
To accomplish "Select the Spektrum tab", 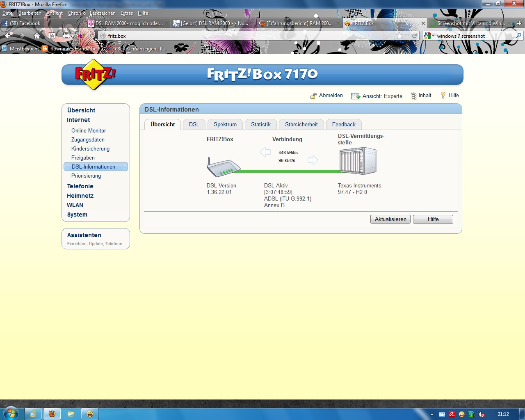I will tap(225, 124).
